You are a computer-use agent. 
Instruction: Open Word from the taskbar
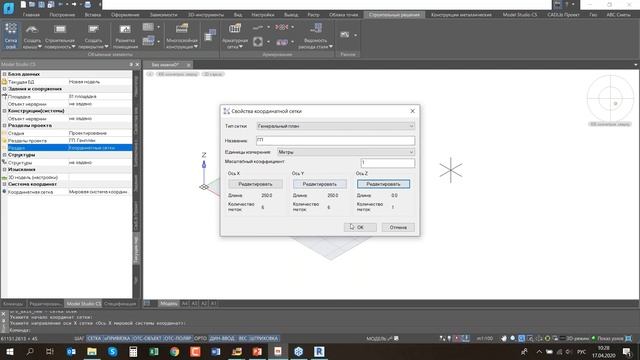click(216, 351)
